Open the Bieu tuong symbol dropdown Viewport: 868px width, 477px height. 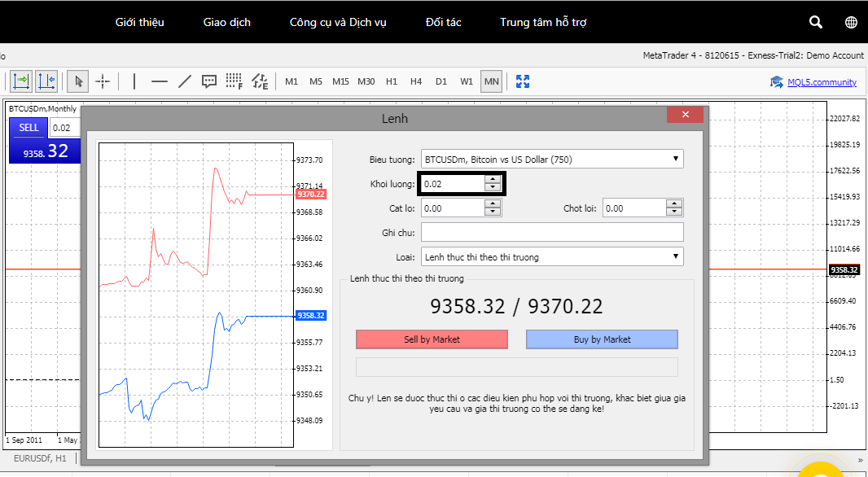pos(551,160)
